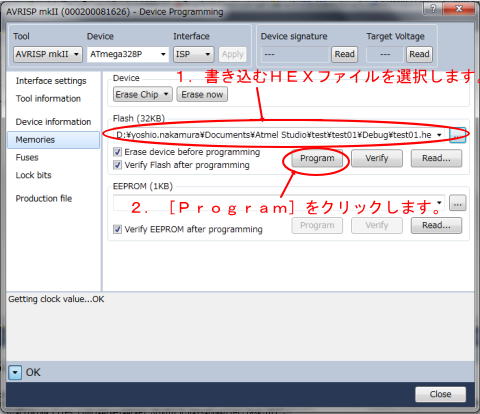Screen dimensions: 480x414
Task: Collapse the status panel via the OK arrow icon
Action: tap(15, 372)
